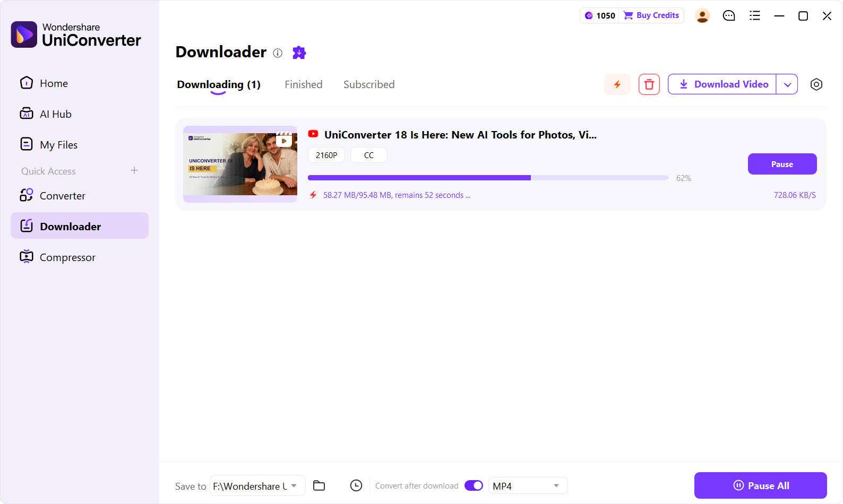Expand the Download Video dropdown arrow

point(787,84)
